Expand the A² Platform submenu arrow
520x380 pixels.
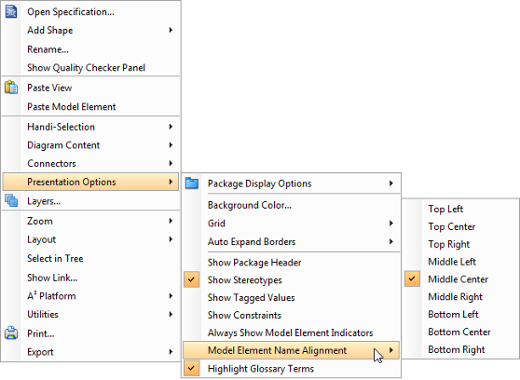click(171, 296)
